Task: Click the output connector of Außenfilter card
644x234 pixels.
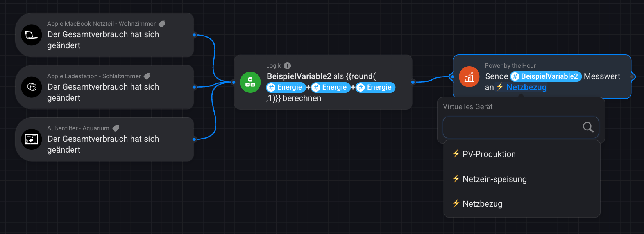Action: click(x=194, y=139)
